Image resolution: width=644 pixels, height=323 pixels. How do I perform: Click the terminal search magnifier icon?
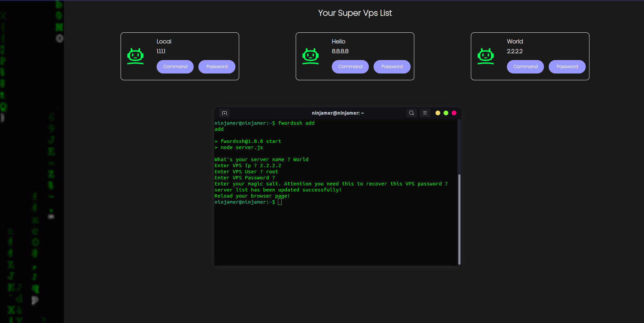point(412,113)
